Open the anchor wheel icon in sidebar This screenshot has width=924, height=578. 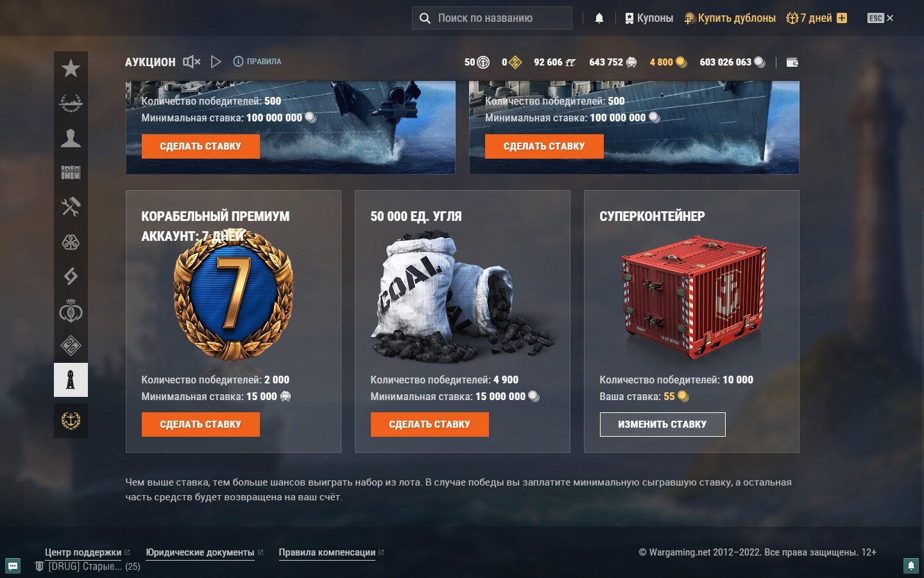(x=71, y=421)
